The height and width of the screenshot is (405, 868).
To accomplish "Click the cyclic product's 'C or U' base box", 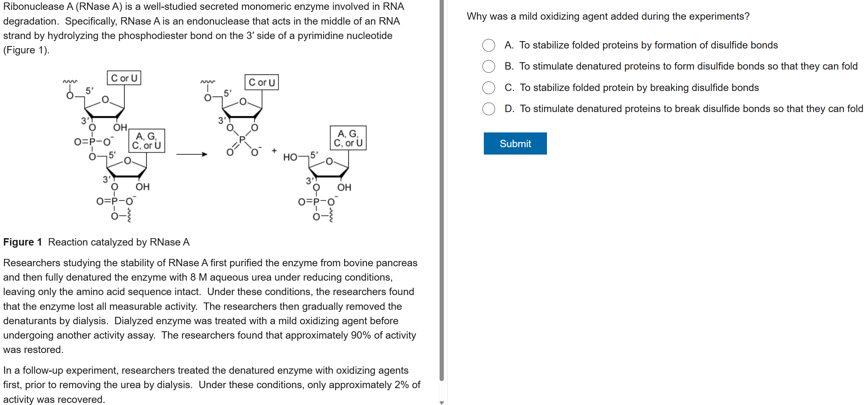I will pyautogui.click(x=261, y=82).
